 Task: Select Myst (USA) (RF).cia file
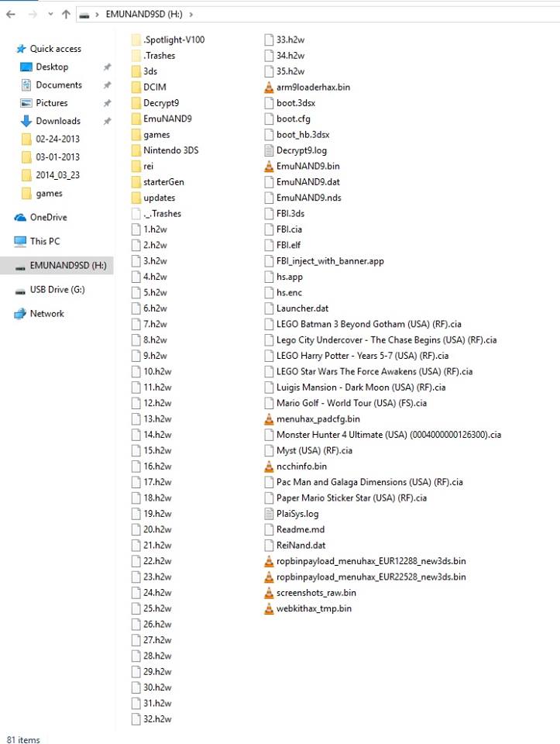pyautogui.click(x=314, y=450)
